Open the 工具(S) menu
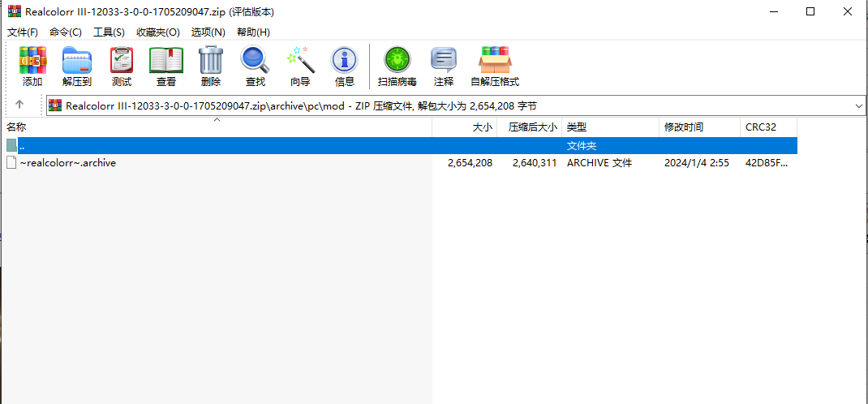The width and height of the screenshot is (868, 404). click(109, 32)
